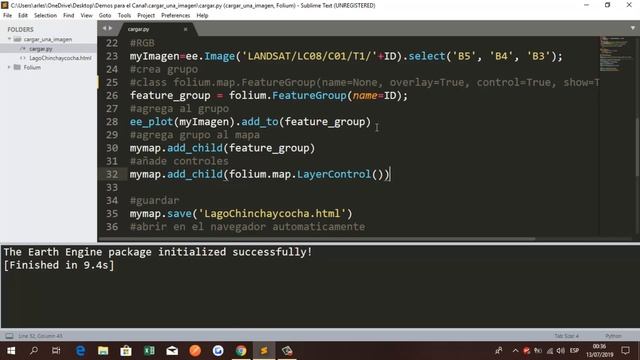Collapse the cargar_una_imagen folder
Screen dimensions: 640x360
[x=9, y=39]
